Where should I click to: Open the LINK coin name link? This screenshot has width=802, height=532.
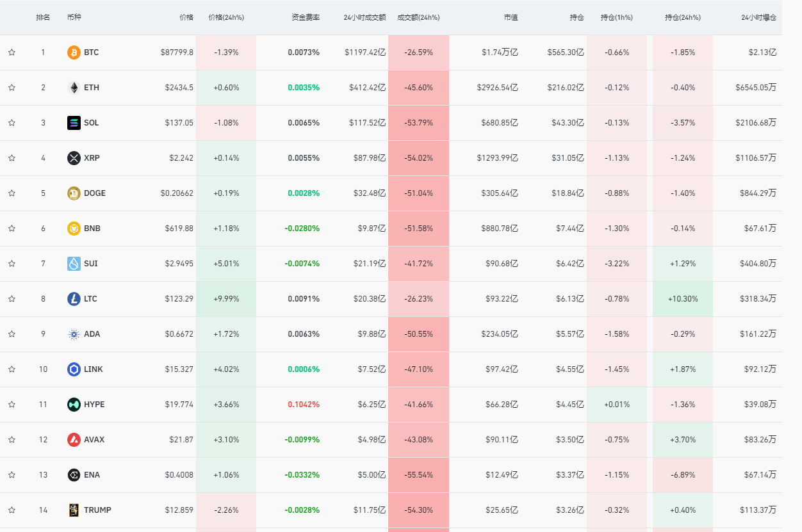93,369
